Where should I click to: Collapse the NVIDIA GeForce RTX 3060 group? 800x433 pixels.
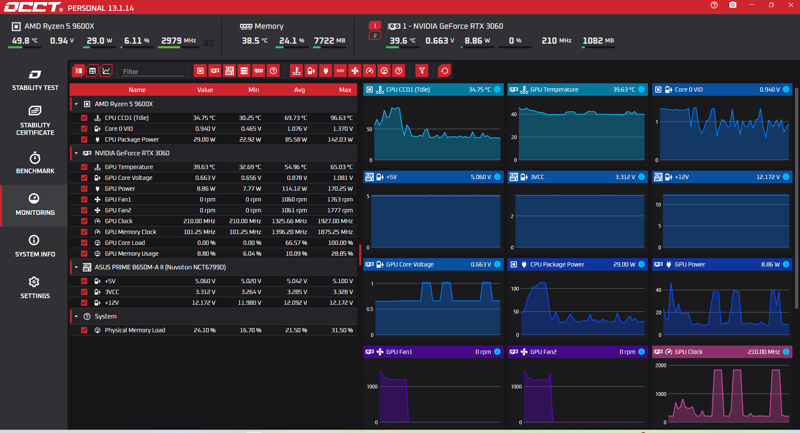pyautogui.click(x=77, y=153)
